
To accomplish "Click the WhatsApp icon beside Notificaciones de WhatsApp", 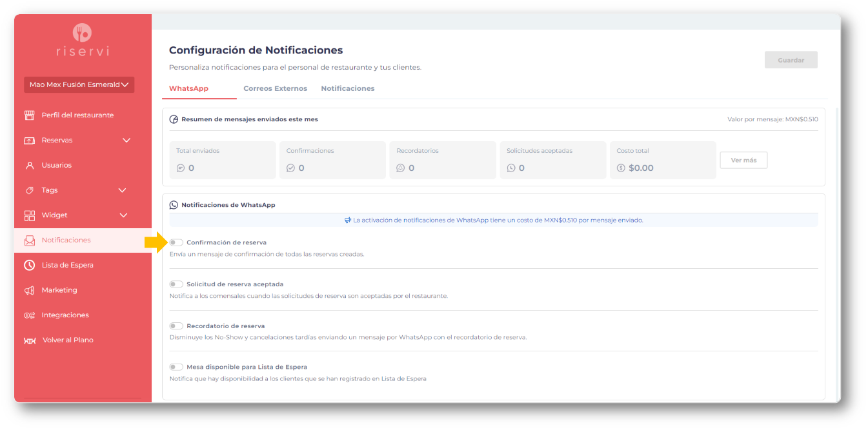I will (x=174, y=205).
